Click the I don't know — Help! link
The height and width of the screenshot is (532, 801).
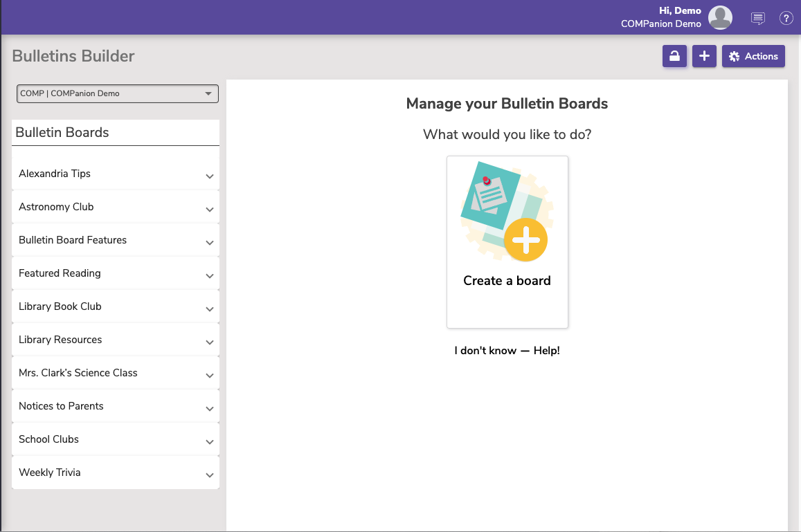click(507, 351)
